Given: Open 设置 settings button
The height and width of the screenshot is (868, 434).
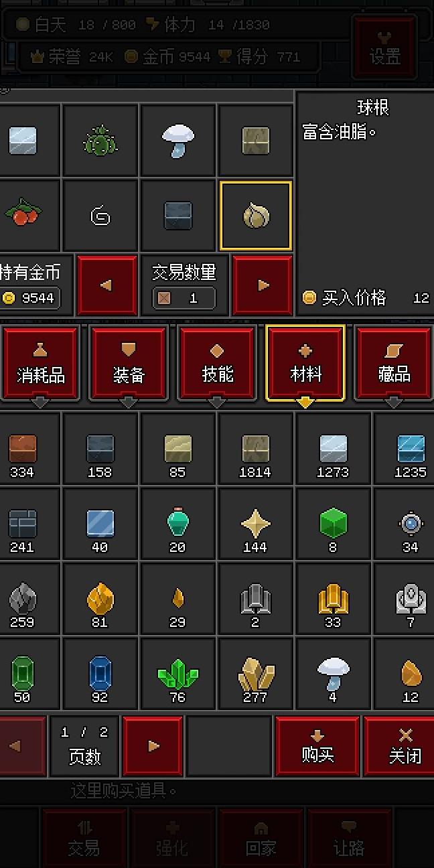Looking at the screenshot, I should (385, 46).
